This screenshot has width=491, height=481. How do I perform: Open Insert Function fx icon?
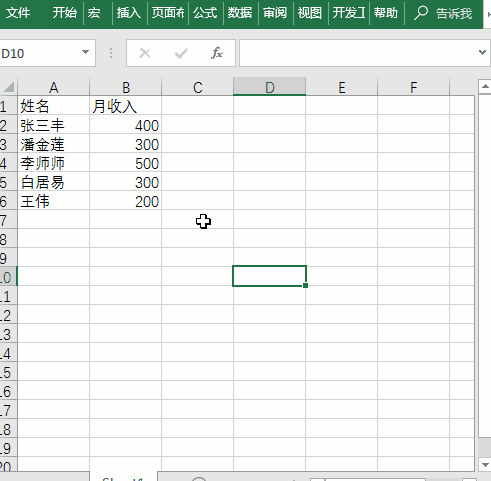[x=217, y=53]
